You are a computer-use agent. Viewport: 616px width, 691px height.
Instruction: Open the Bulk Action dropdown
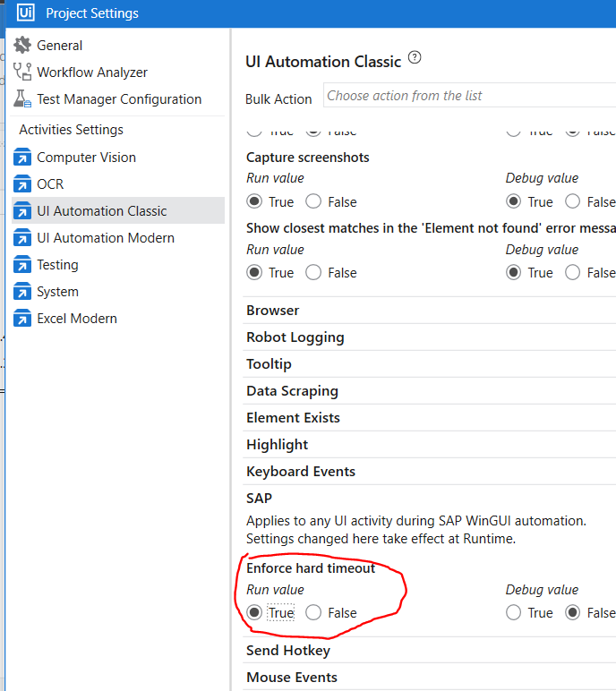point(469,95)
